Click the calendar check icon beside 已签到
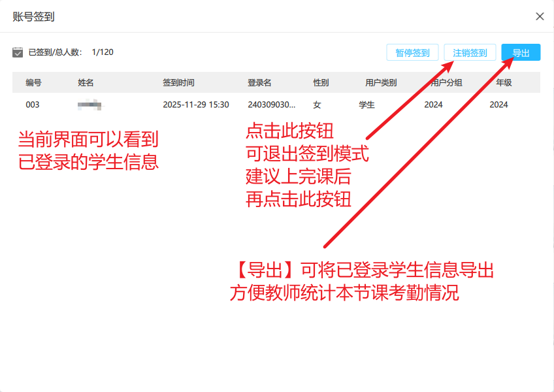 point(18,52)
